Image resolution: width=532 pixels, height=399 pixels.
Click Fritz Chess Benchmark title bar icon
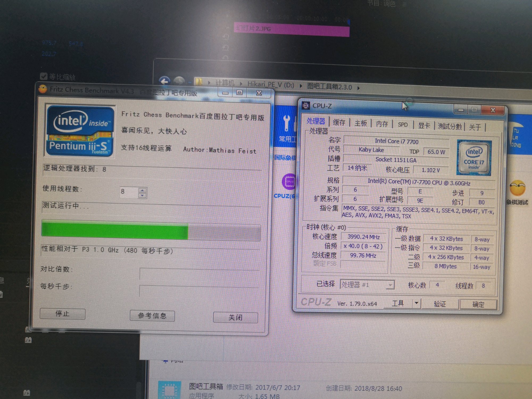[x=43, y=89]
